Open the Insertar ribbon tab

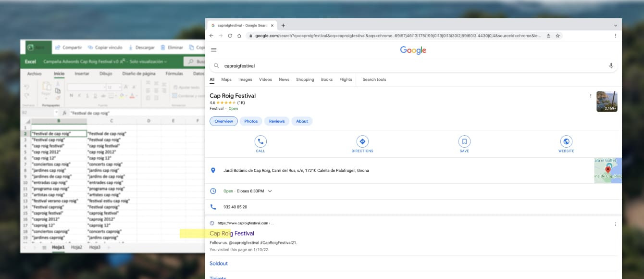coord(82,74)
